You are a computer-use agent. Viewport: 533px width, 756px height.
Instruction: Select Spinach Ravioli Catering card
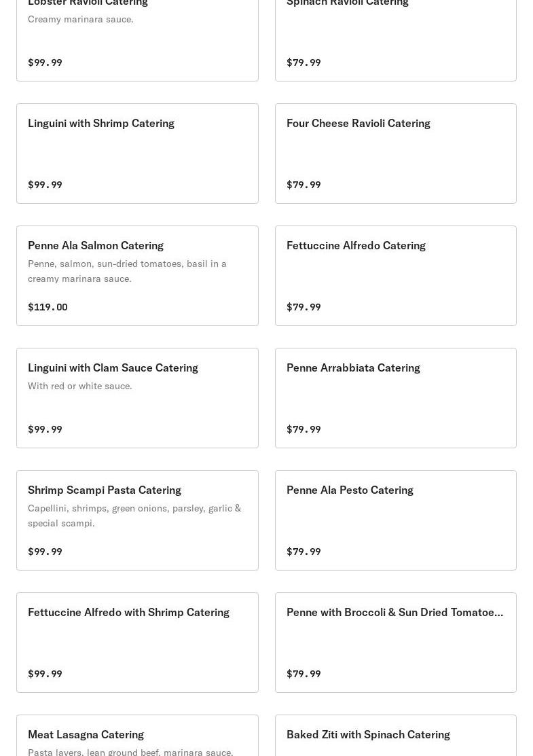(x=396, y=41)
